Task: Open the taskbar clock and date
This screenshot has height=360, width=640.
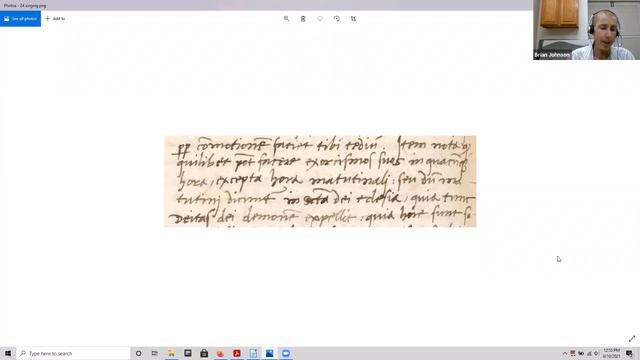Action: coord(611,353)
